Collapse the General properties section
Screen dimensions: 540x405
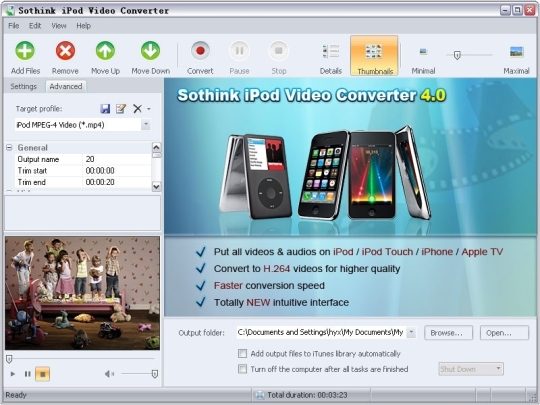click(9, 148)
